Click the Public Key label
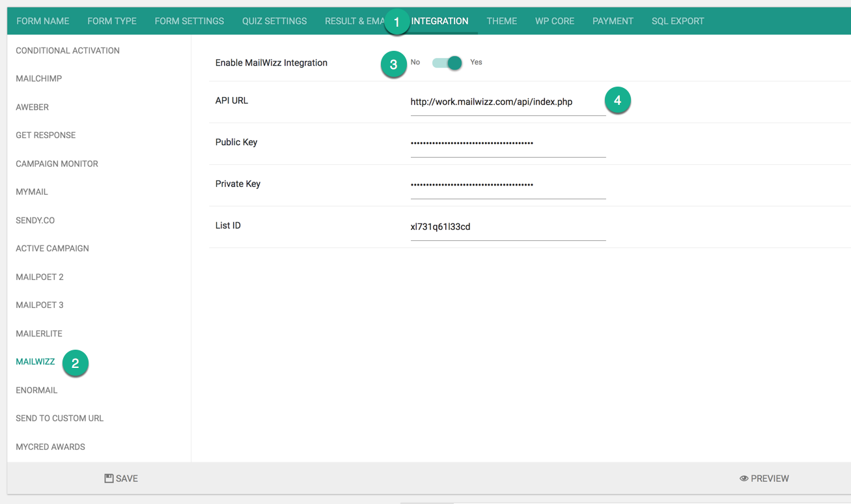This screenshot has height=504, width=851. click(236, 143)
